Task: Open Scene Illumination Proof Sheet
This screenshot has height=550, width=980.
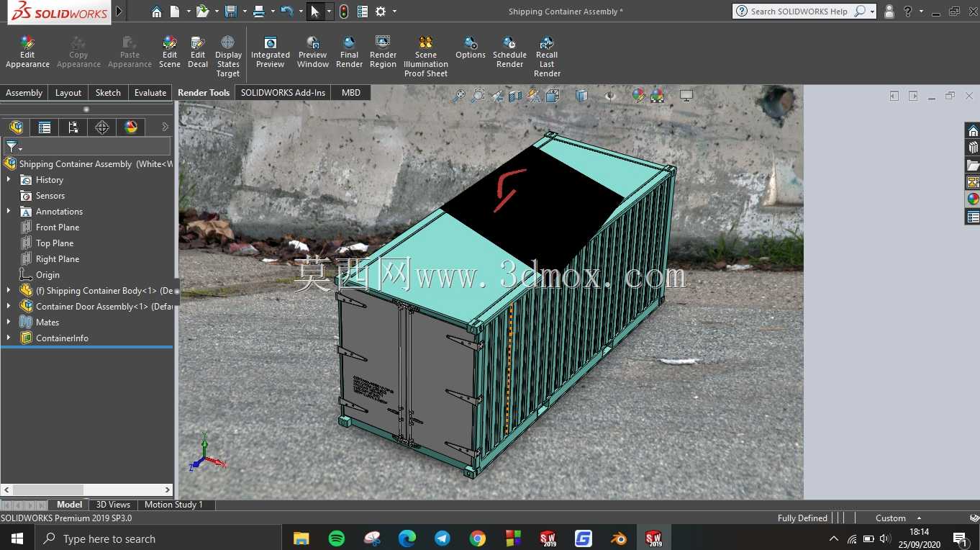Action: (x=426, y=57)
